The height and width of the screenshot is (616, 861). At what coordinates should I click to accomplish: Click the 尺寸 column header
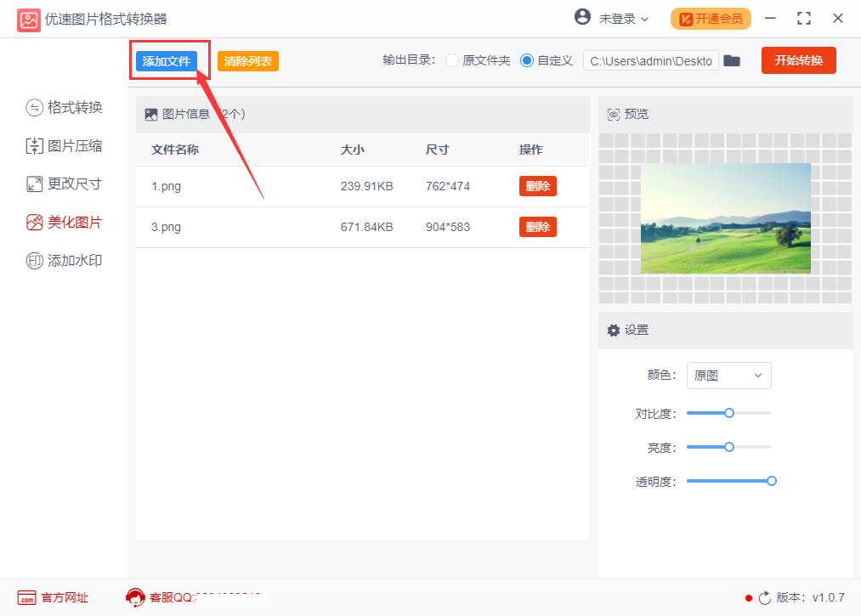point(438,150)
